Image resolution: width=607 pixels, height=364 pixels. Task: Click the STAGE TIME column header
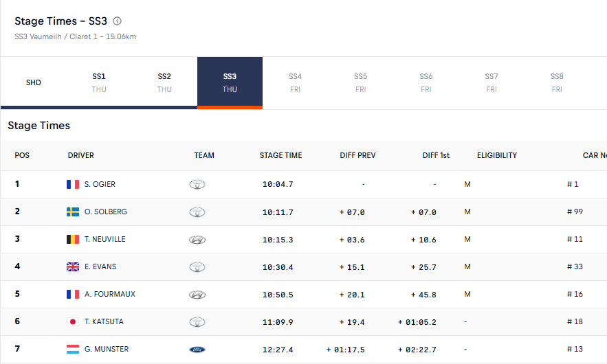[x=280, y=155]
